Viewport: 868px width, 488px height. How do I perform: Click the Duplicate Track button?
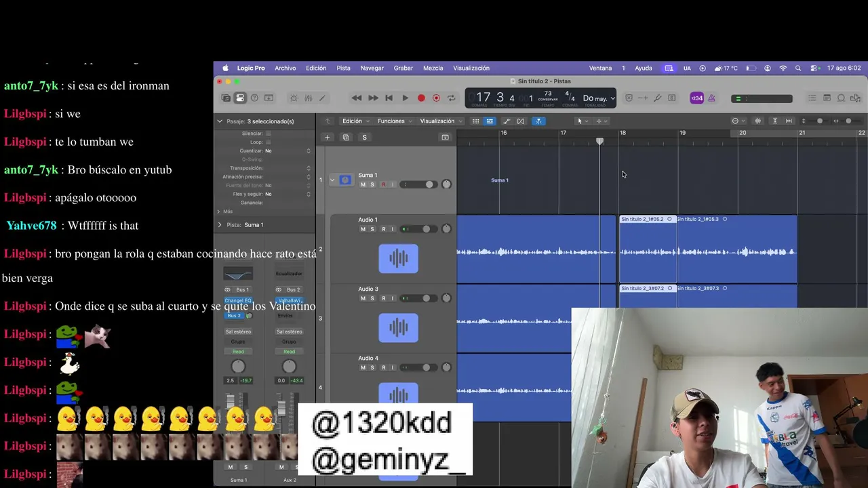[346, 138]
